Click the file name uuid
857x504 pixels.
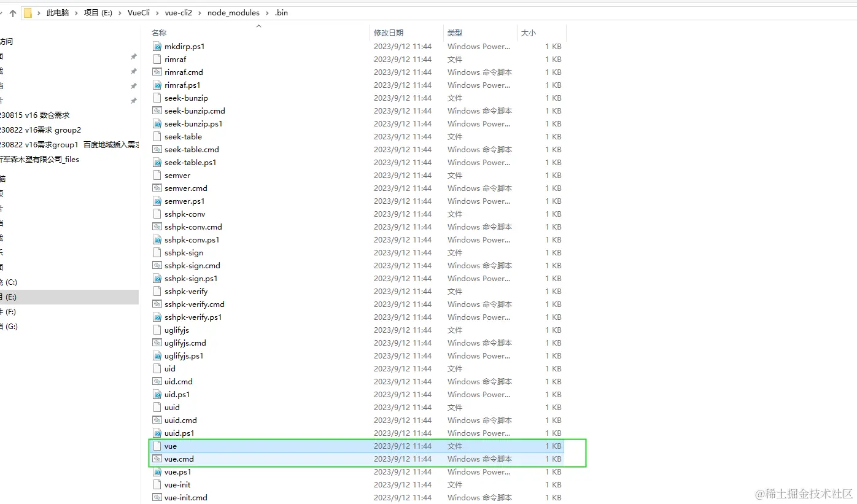pyautogui.click(x=172, y=407)
